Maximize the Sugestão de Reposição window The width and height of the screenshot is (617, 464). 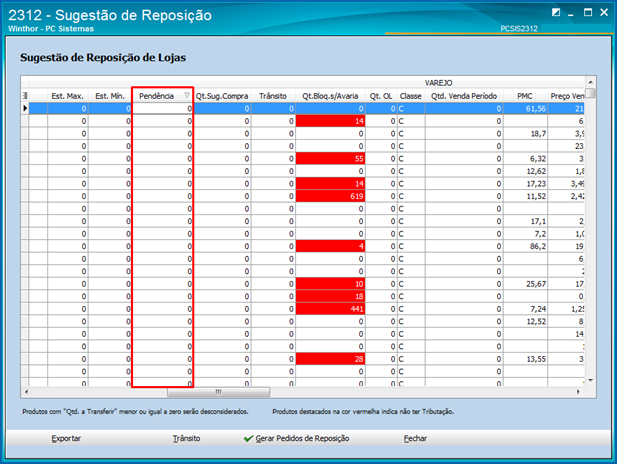588,12
